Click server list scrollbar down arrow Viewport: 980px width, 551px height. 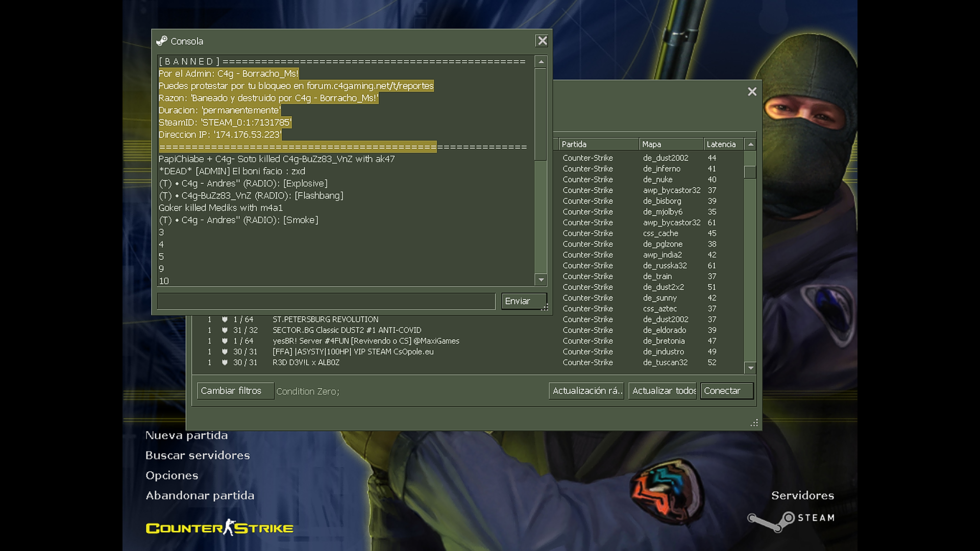click(750, 368)
